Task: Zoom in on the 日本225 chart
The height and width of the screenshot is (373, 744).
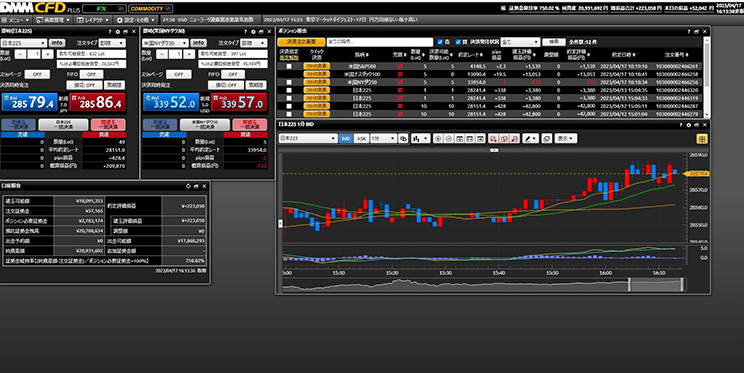Action: (438, 139)
